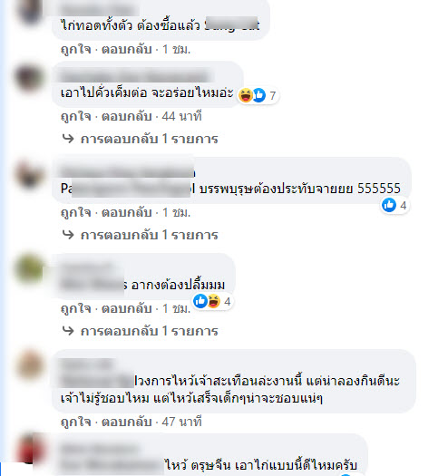
Task: Open the profile picture of the ไก่ทอดทั้งตัว commenter
Action: [30, 12]
